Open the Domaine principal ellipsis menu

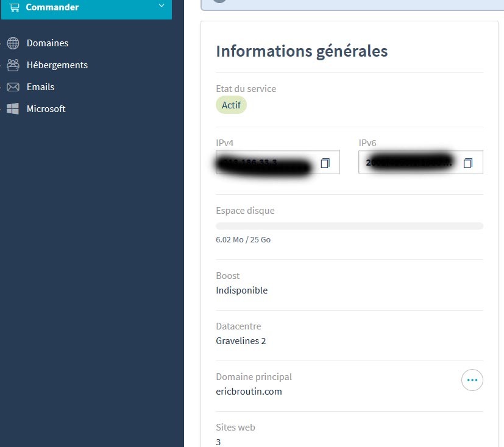472,380
